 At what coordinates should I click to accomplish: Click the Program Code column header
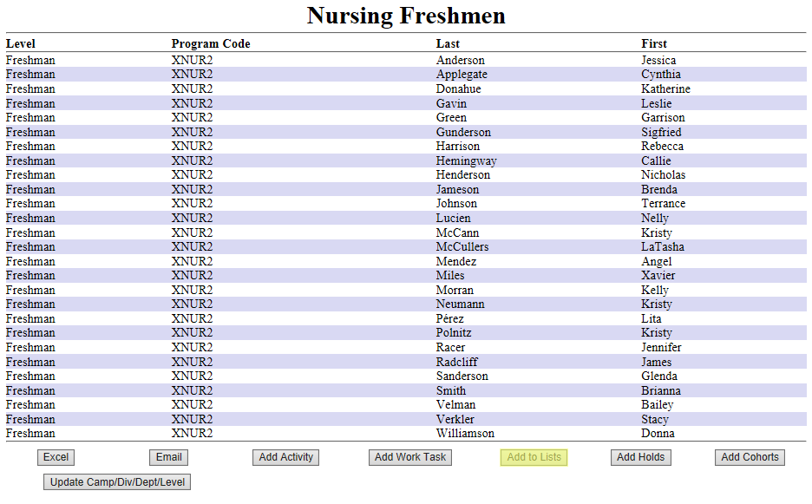point(211,43)
